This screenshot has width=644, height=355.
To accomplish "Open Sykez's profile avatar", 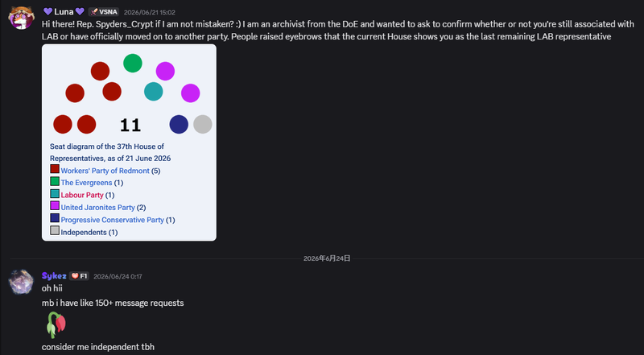I will click(x=21, y=282).
